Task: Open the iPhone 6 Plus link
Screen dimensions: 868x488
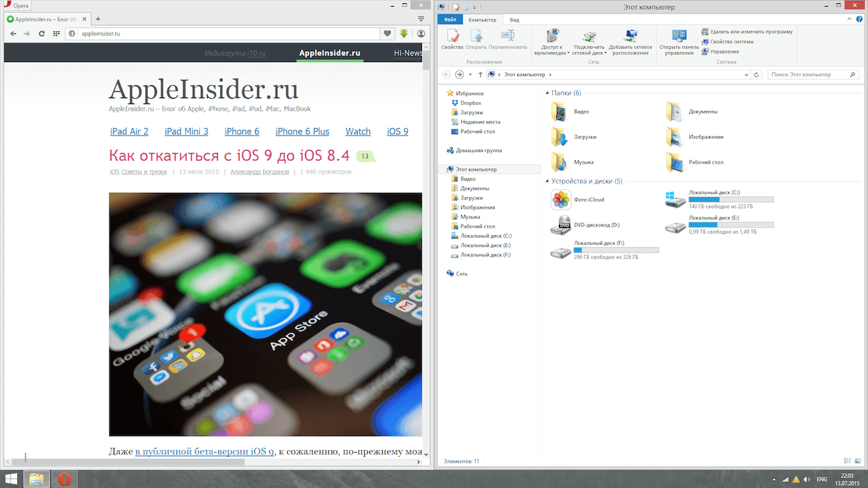Action: 302,132
